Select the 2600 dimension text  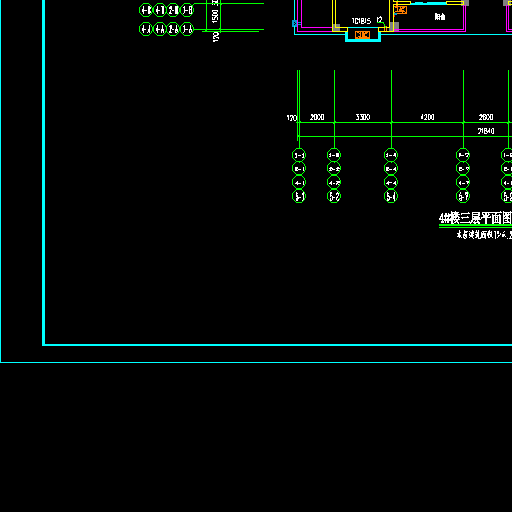tap(486, 117)
